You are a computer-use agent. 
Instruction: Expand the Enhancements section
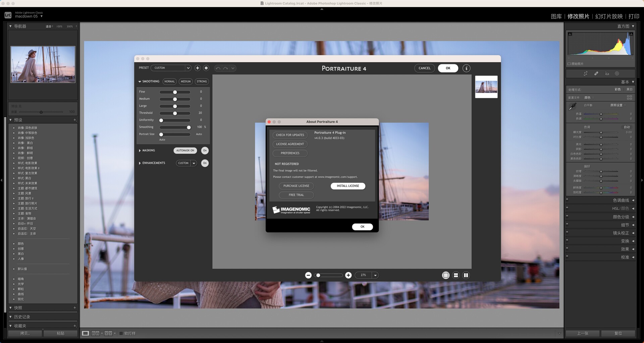(140, 163)
